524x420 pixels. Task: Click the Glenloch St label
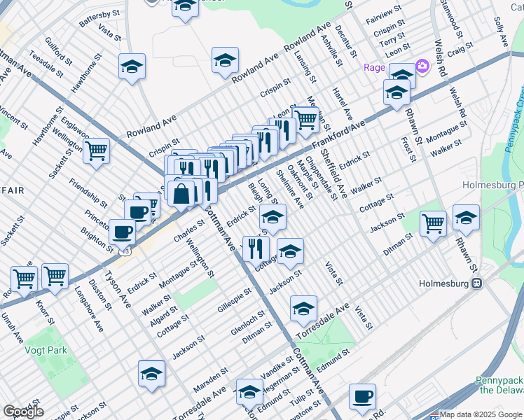(248, 323)
